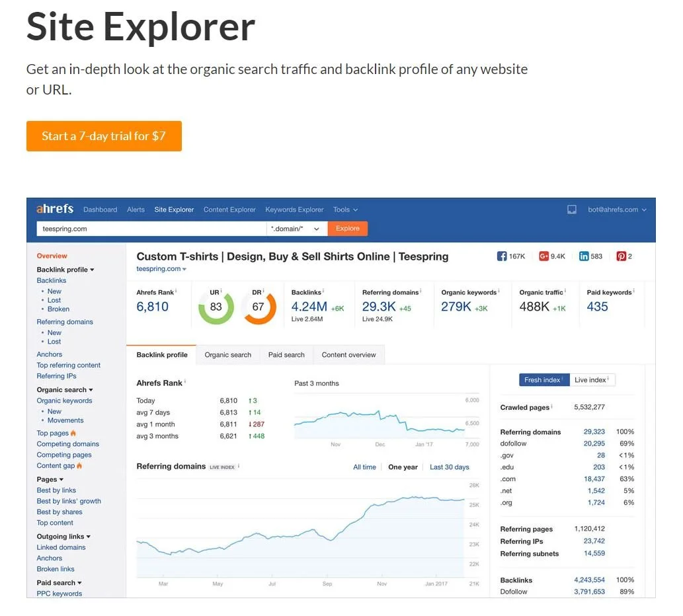Viewport: 683px width, 616px height.
Task: Click the Pinterest share count icon
Action: 621,256
